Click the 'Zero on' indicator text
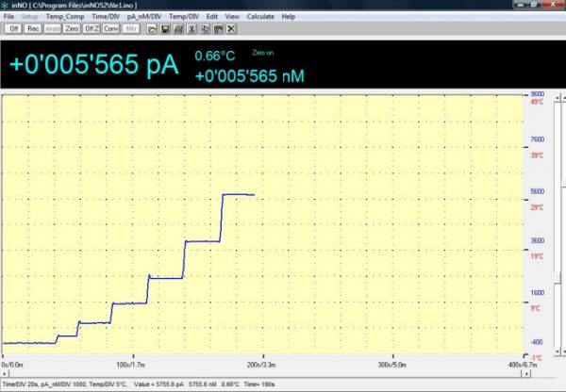The height and width of the screenshot is (392, 566). [x=263, y=53]
